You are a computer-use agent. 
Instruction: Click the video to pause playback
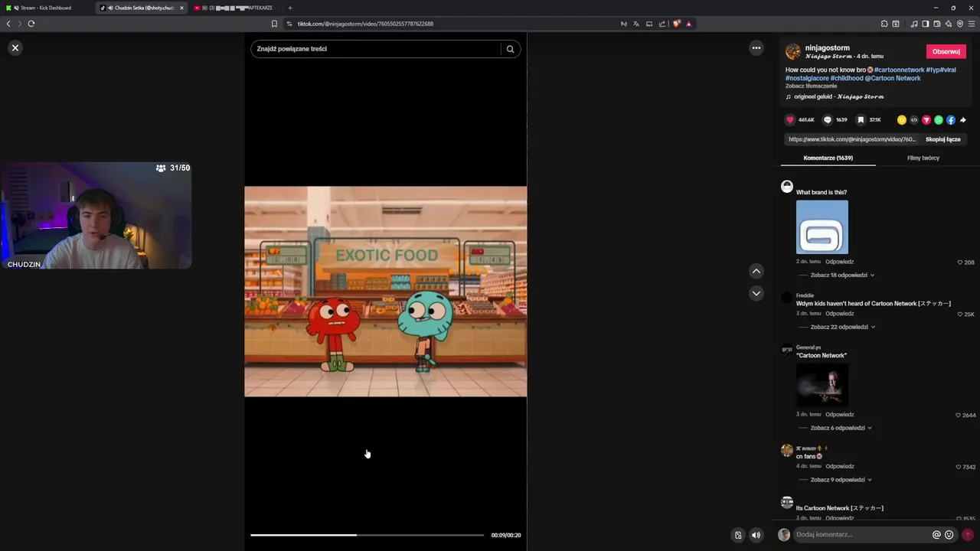pyautogui.click(x=385, y=292)
